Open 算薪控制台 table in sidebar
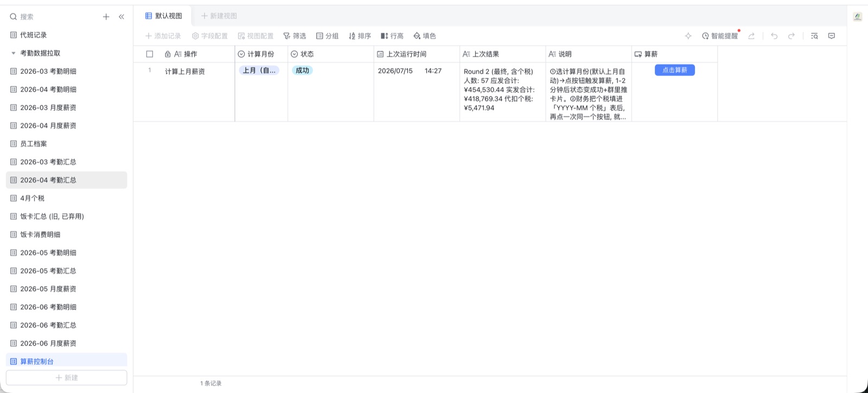Screen dimensions: 868x393 tap(66, 362)
